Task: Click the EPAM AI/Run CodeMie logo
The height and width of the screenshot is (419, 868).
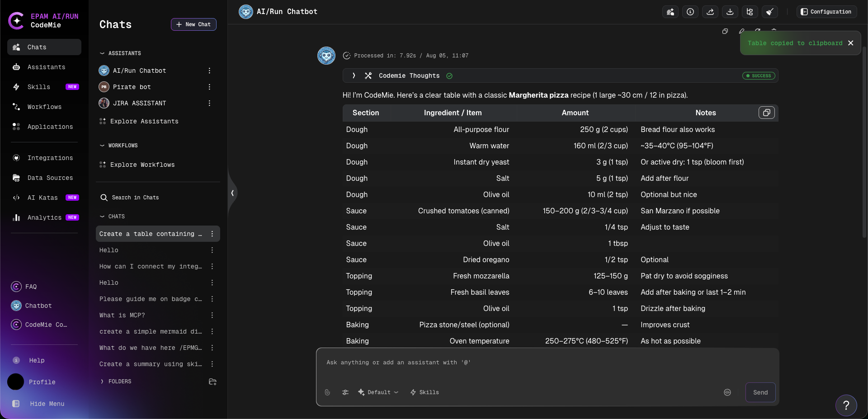Action: pos(43,20)
